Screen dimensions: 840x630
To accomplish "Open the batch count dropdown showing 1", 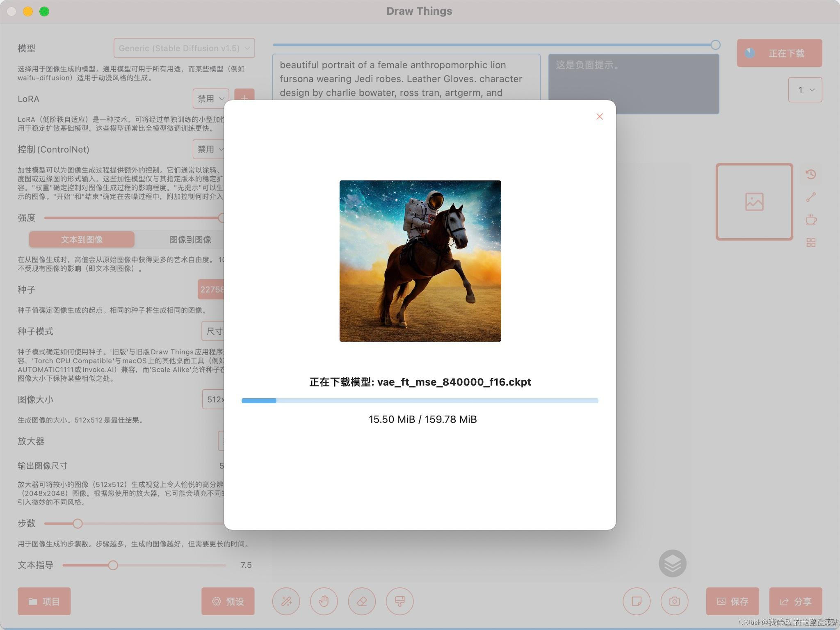I will pos(805,90).
